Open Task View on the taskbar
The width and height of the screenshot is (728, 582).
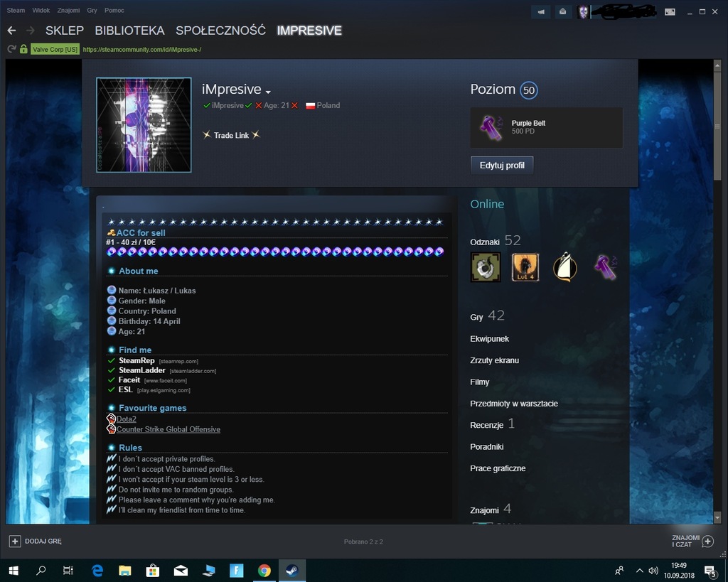pyautogui.click(x=68, y=571)
